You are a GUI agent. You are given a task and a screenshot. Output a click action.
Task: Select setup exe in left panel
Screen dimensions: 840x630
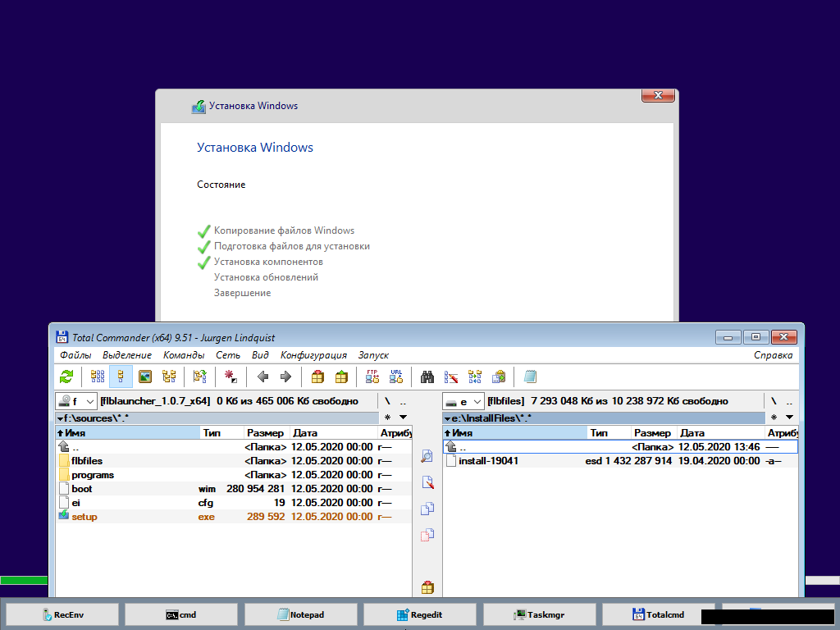[x=234, y=517]
